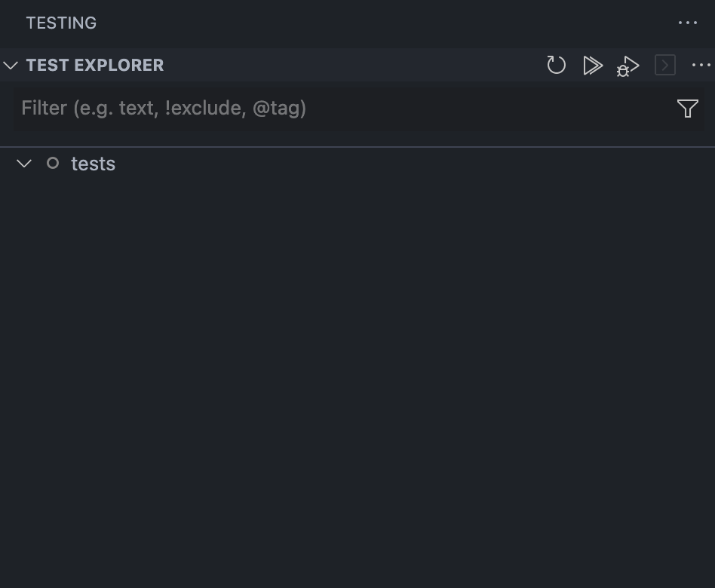
Task: Click the TEST EXPLORER section header
Action: click(x=95, y=65)
